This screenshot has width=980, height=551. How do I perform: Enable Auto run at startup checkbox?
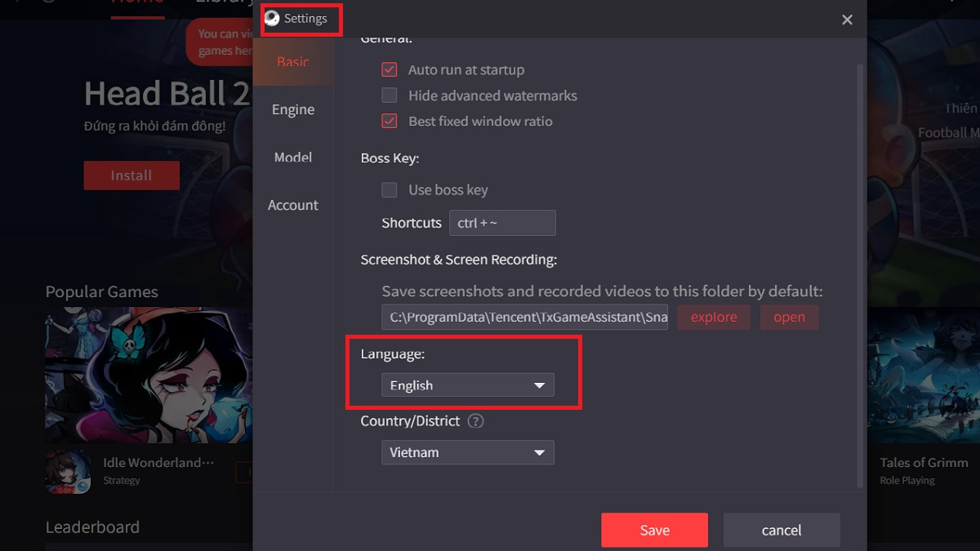pyautogui.click(x=390, y=70)
